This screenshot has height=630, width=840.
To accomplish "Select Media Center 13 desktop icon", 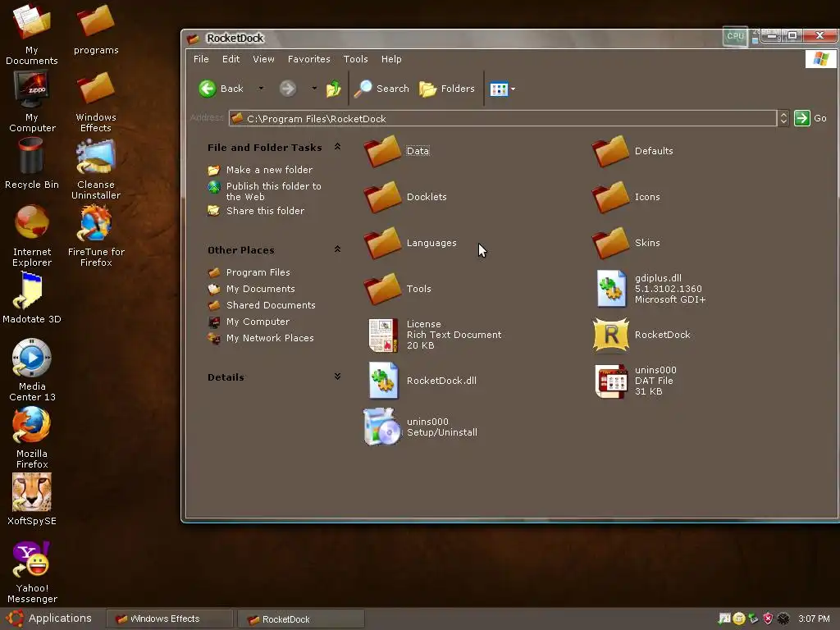I will click(32, 358).
